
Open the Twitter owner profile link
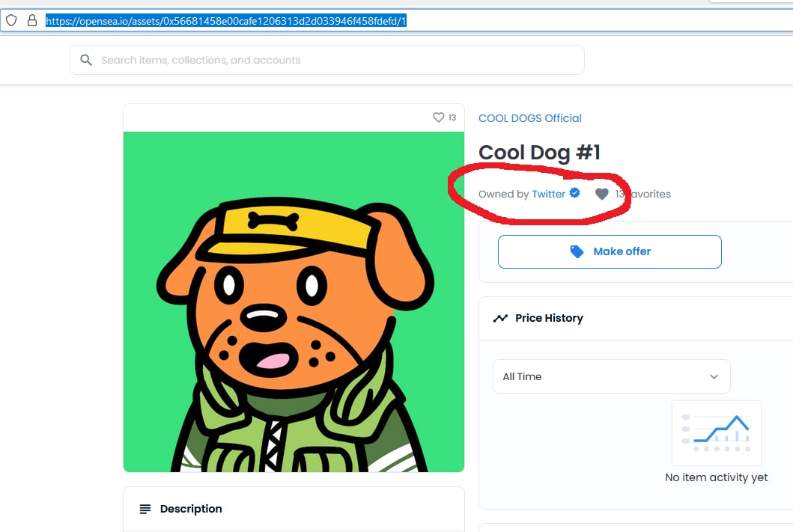[x=548, y=194]
